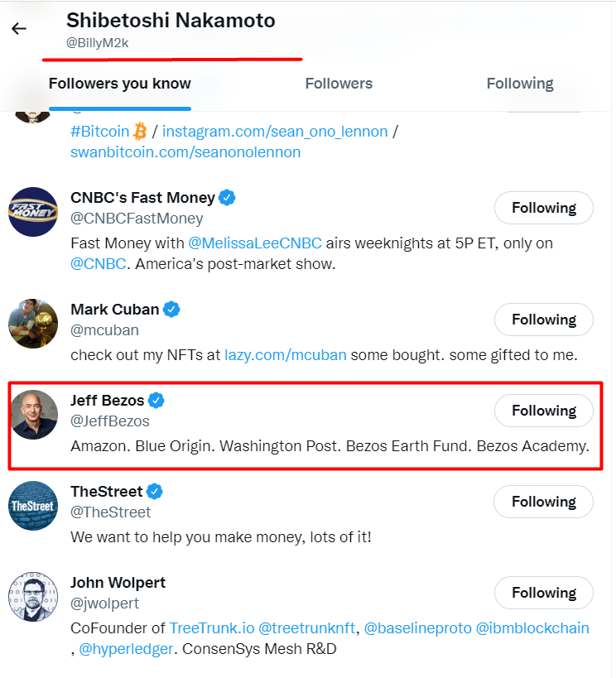Viewport: 616px width, 678px height.
Task: Toggle Following button for John Wolpert
Action: coord(543,593)
